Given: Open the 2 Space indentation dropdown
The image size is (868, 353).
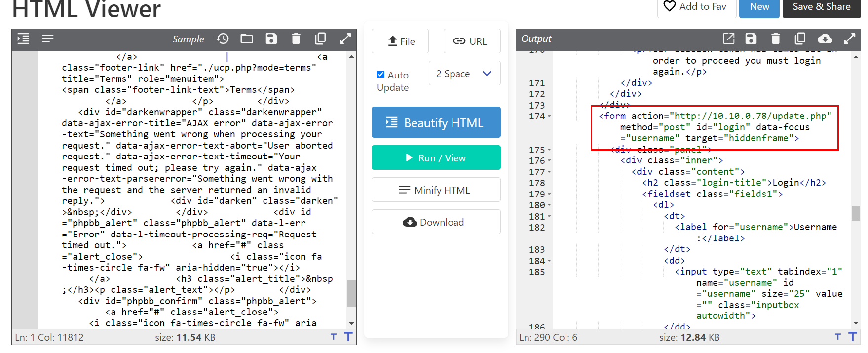Looking at the screenshot, I should coord(464,74).
